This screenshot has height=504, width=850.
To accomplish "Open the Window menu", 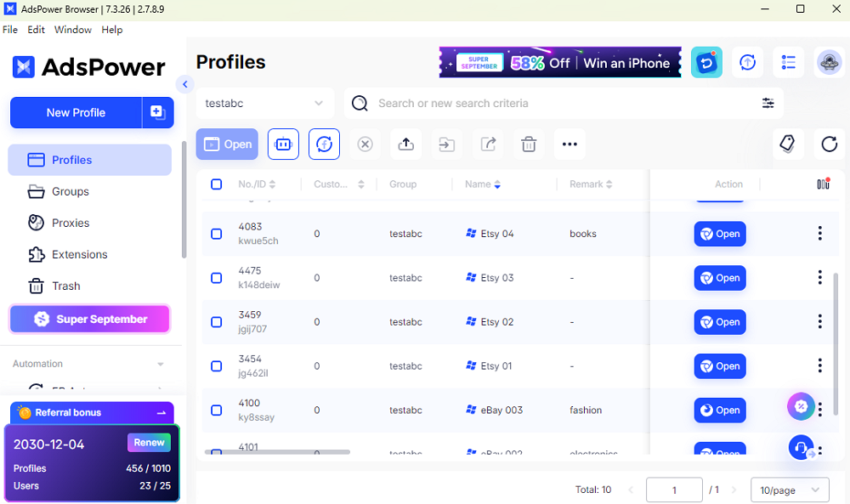I will (72, 30).
